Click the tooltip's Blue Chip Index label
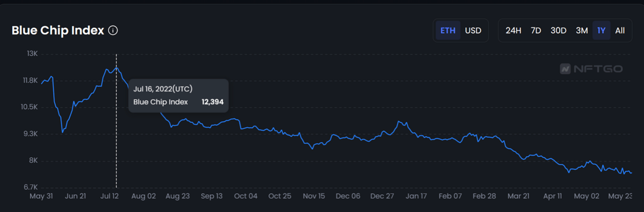The image size is (644, 212). (160, 101)
